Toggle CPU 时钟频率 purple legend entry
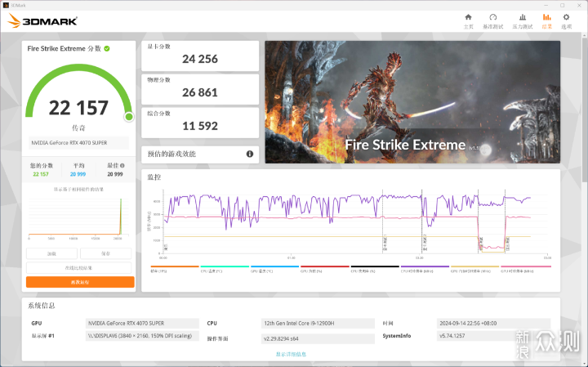 click(x=425, y=269)
